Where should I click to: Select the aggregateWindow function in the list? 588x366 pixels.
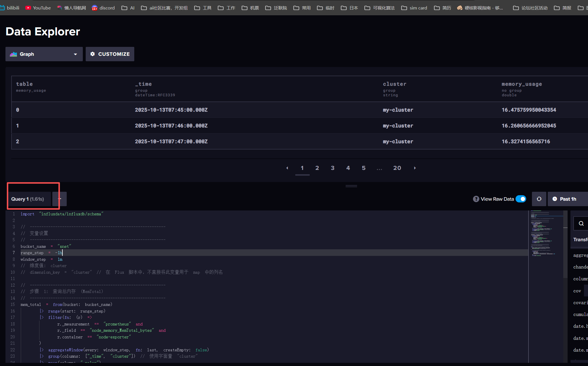point(581,255)
